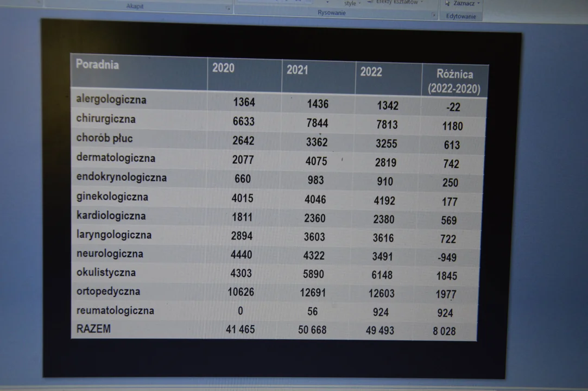The width and height of the screenshot is (588, 391).
Task: Click the kardiologiczna row label
Action: tap(111, 216)
